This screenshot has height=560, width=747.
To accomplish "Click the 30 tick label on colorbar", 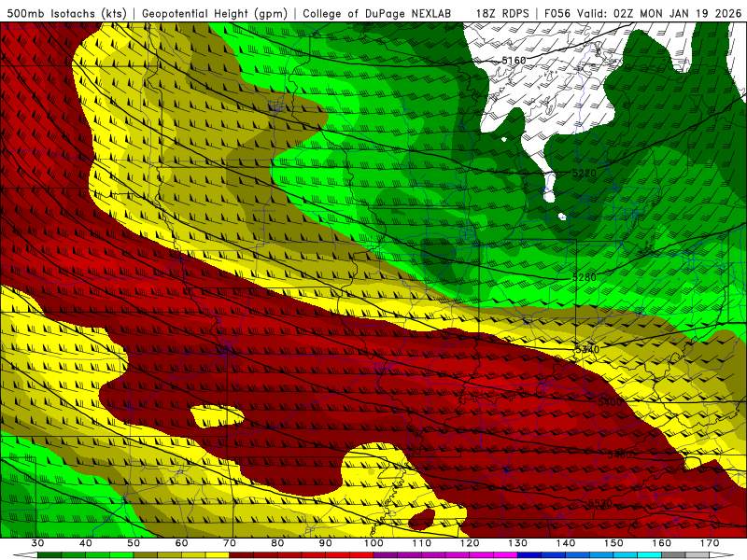I will click(37, 543).
